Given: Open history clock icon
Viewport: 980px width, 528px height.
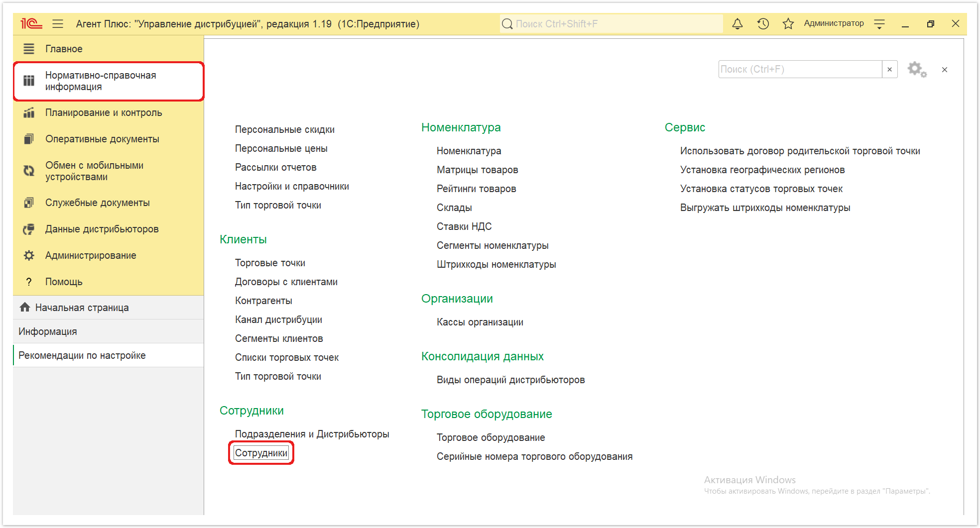Looking at the screenshot, I should point(763,23).
